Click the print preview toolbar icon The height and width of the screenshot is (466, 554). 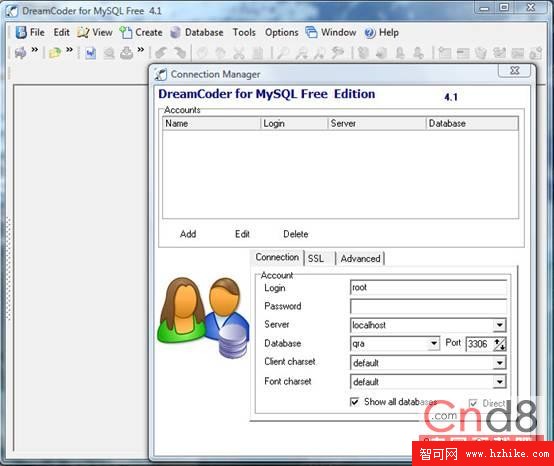click(x=109, y=53)
